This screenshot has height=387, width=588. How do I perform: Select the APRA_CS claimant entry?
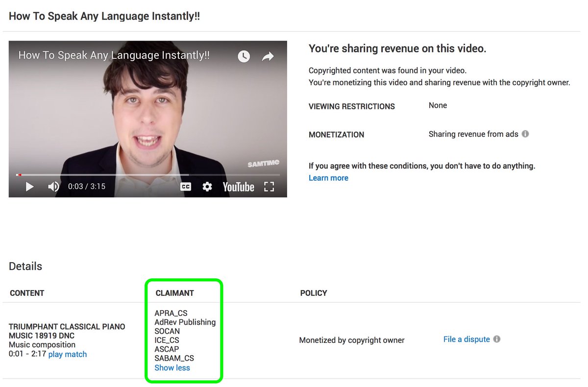click(171, 313)
